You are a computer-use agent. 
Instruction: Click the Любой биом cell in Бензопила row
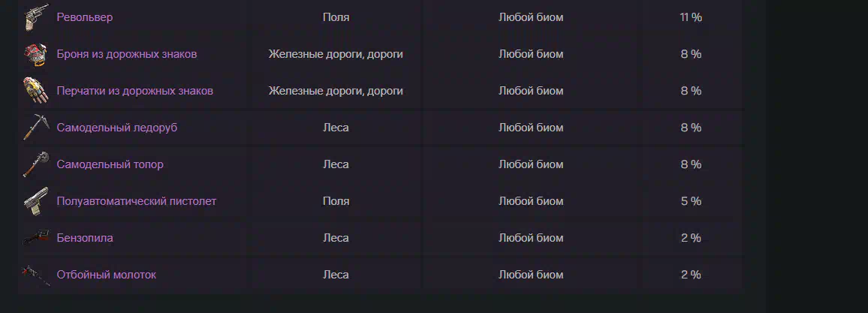tap(531, 238)
